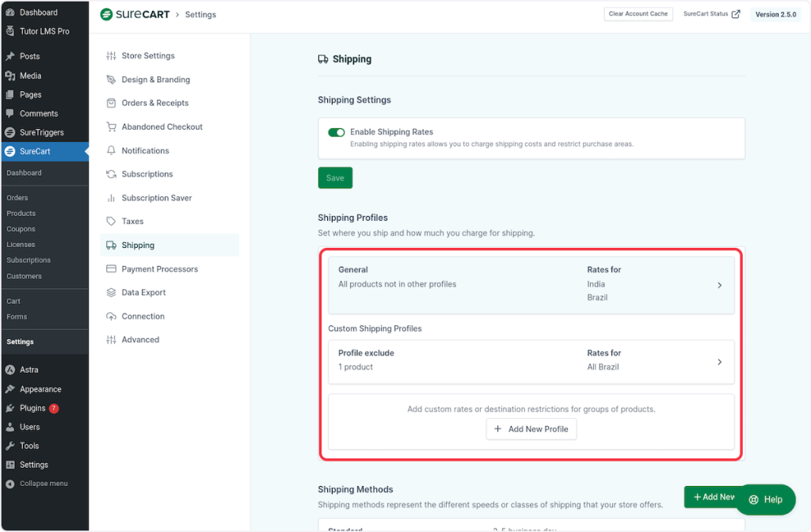811x532 pixels.
Task: Click the Payment Processors card icon
Action: [x=111, y=269]
